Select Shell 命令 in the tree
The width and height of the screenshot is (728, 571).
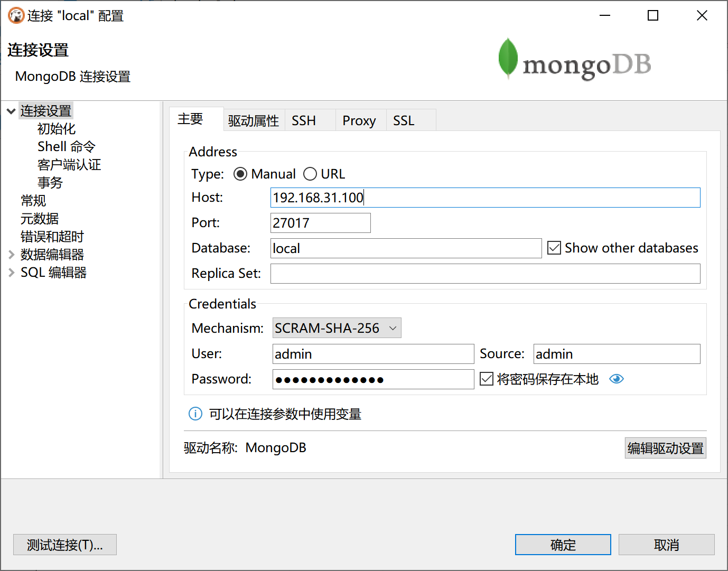pyautogui.click(x=67, y=147)
